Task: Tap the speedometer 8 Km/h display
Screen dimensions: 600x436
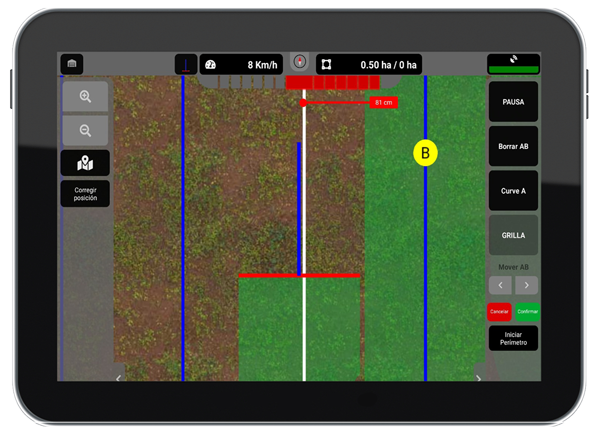Action: coord(240,65)
